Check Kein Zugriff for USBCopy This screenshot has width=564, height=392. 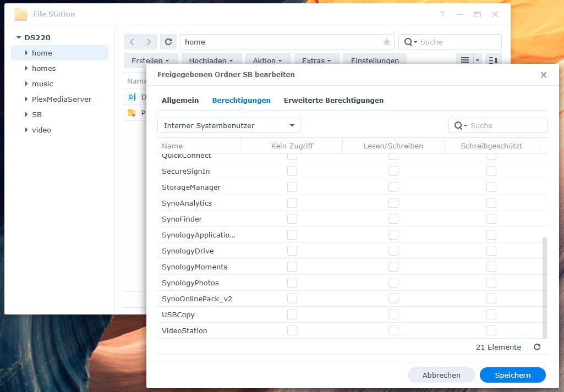click(x=292, y=314)
